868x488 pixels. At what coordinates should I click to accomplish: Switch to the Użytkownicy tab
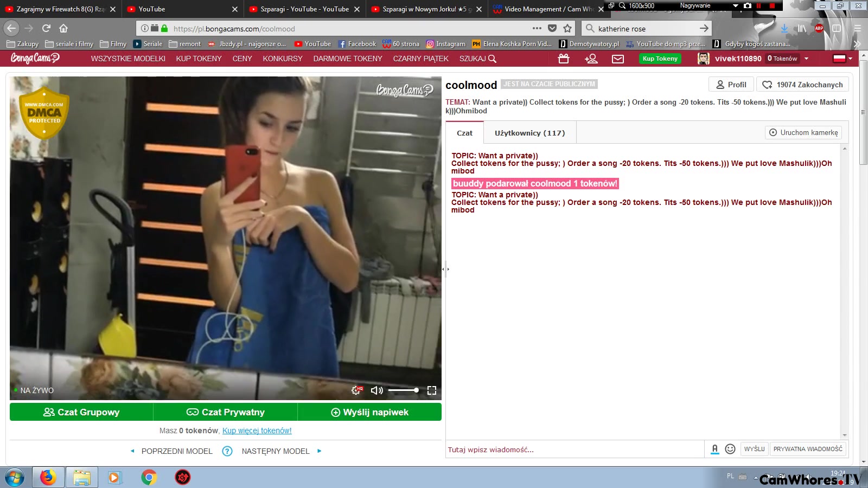coord(529,133)
